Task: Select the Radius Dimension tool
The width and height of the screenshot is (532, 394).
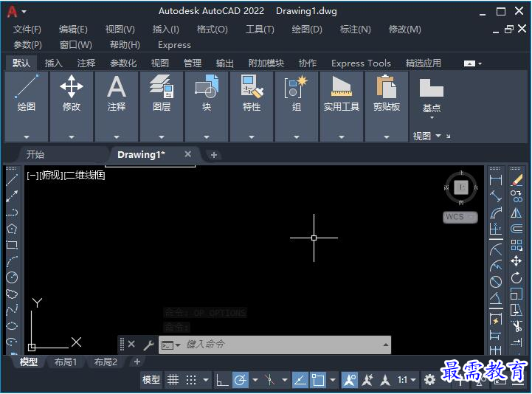Action: (x=496, y=250)
